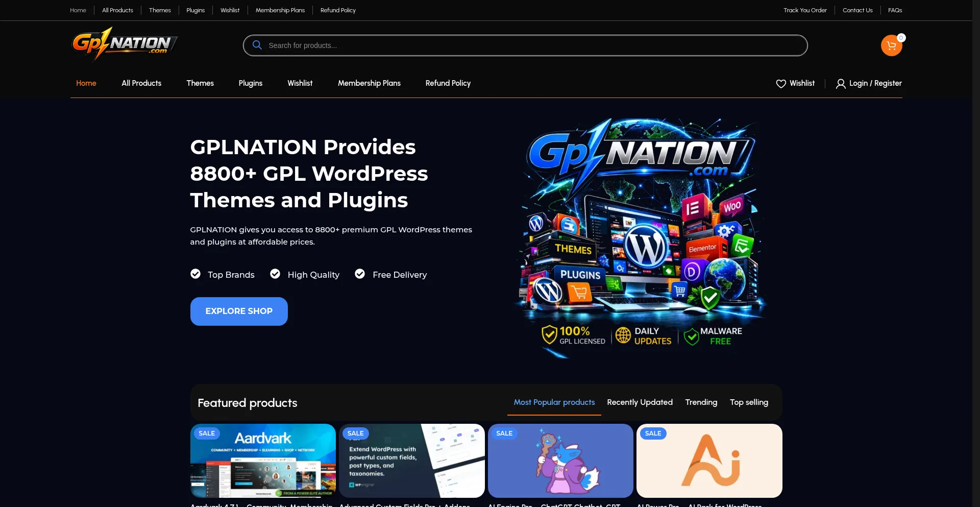Screen dimensions: 980x507
Task: Select the Trending tab
Action: tap(701, 402)
